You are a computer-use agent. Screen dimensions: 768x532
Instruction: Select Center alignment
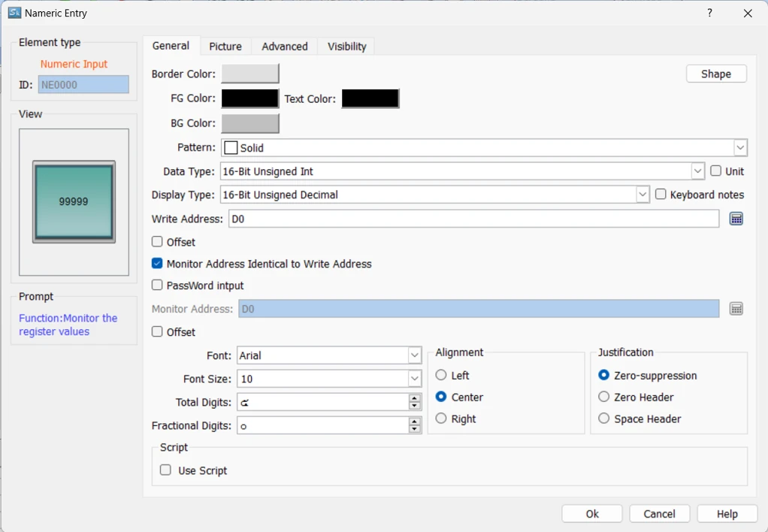pos(441,396)
